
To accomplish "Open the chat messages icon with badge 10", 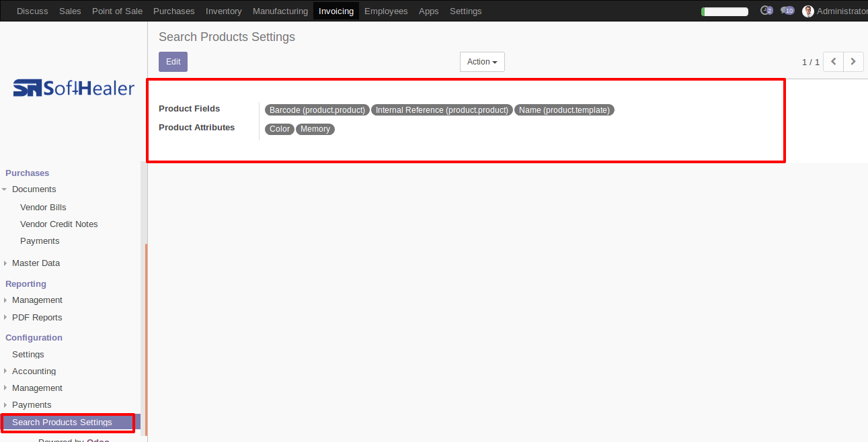I will point(787,11).
